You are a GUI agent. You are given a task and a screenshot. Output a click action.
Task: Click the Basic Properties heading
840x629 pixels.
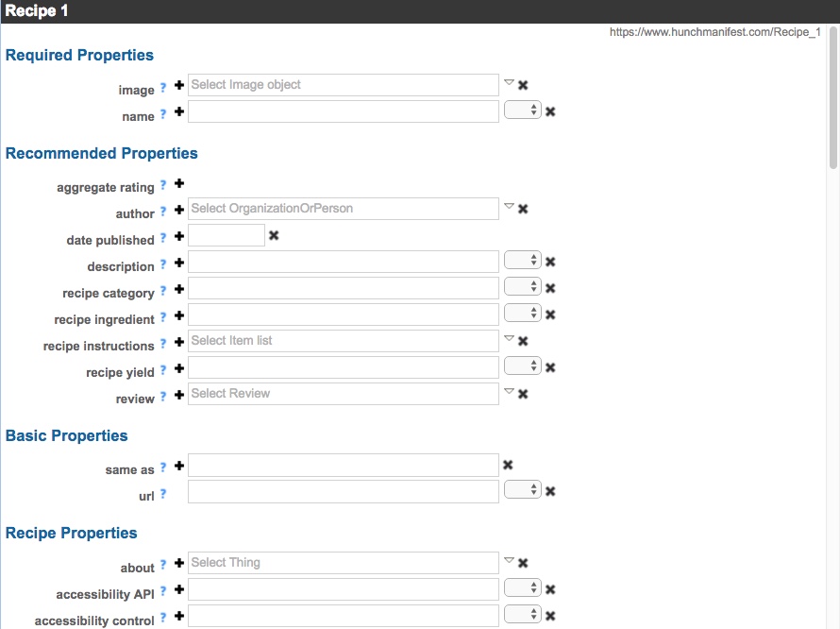pos(66,435)
